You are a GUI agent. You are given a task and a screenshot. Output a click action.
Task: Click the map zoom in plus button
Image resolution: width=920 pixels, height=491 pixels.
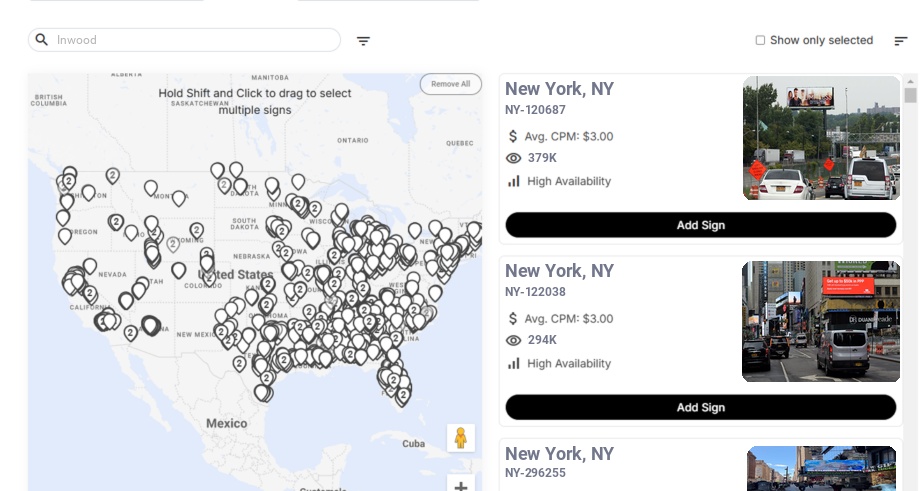(x=461, y=485)
